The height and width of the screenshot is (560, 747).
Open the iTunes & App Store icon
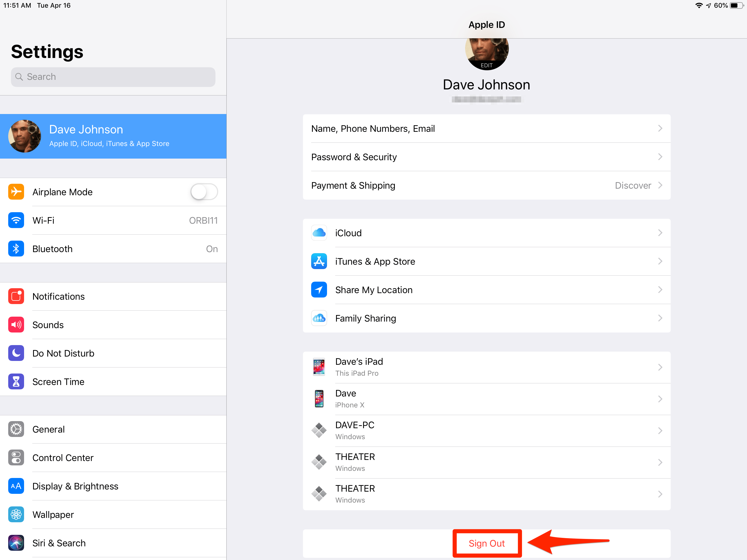tap(319, 261)
